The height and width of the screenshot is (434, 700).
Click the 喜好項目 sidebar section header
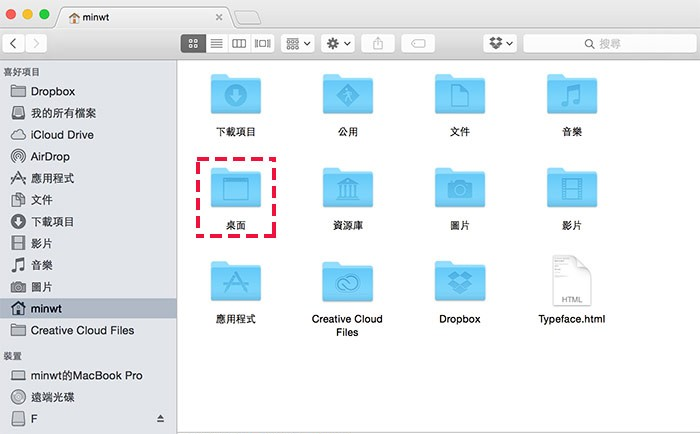21,72
